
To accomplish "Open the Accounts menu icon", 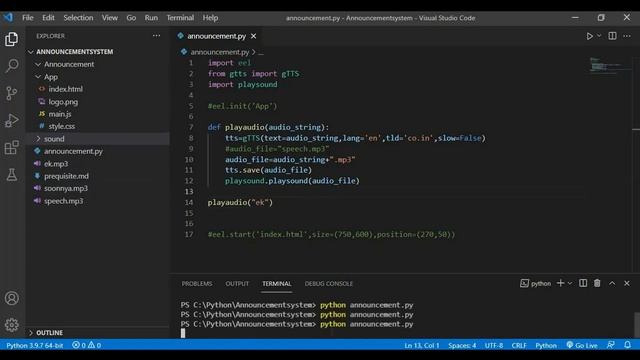I will pyautogui.click(x=11, y=298).
